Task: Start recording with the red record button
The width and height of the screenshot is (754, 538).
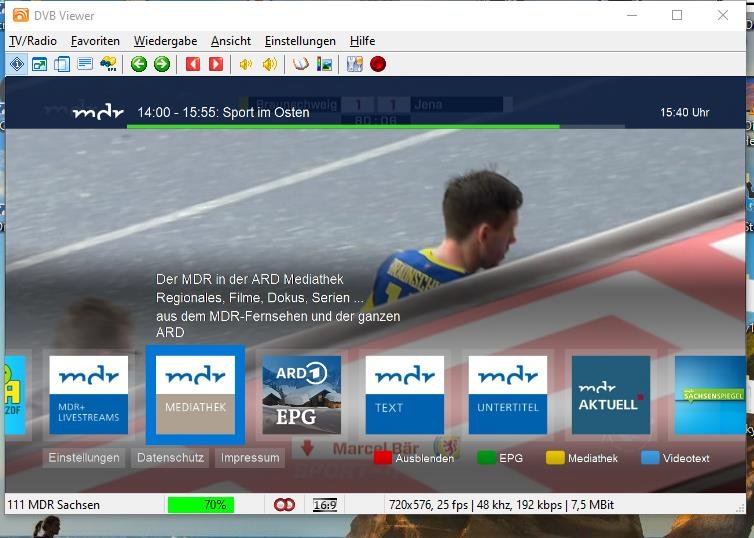Action: [378, 64]
